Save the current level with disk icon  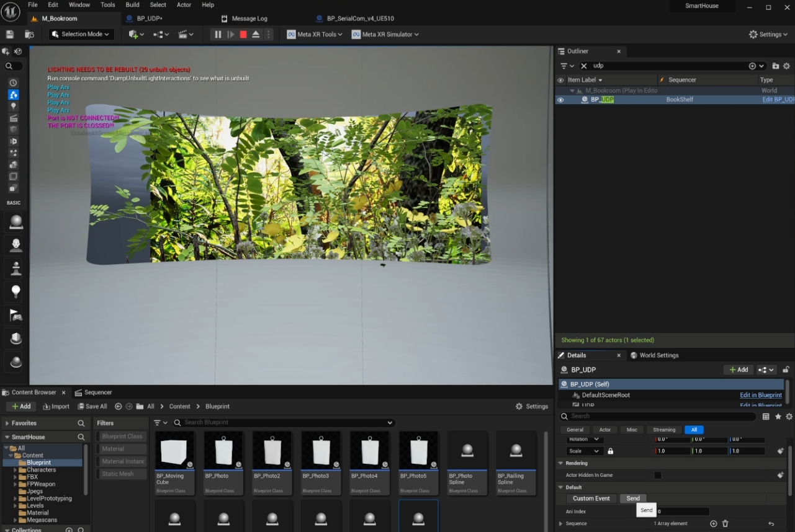coord(10,35)
